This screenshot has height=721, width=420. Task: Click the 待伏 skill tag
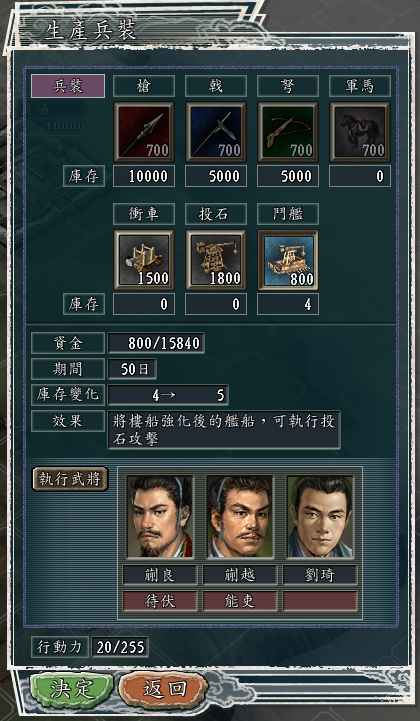[x=160, y=601]
